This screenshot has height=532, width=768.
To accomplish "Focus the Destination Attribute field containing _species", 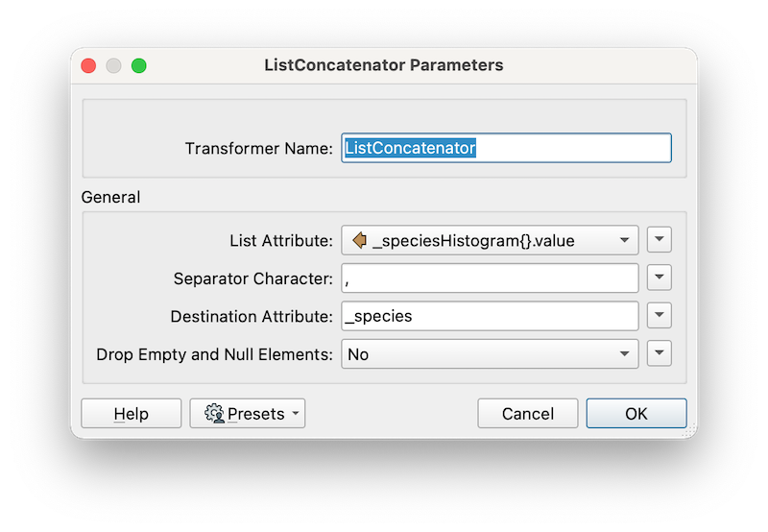I will click(490, 315).
